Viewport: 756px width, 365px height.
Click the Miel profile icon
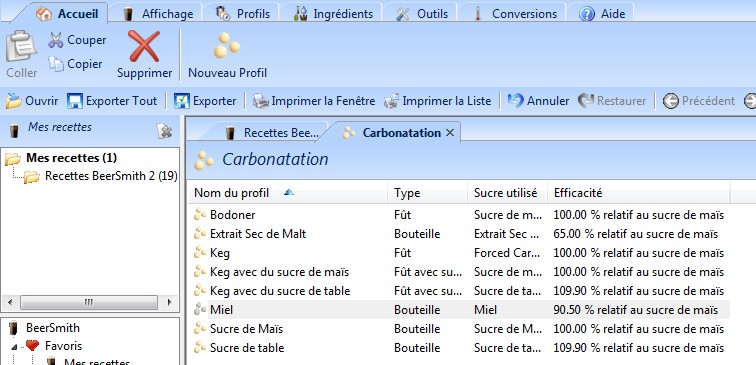click(200, 310)
